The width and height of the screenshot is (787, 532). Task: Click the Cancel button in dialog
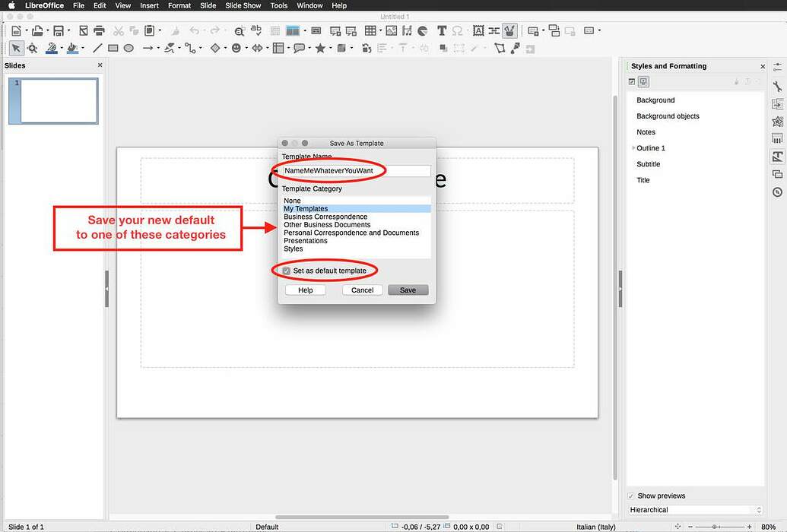tap(363, 290)
